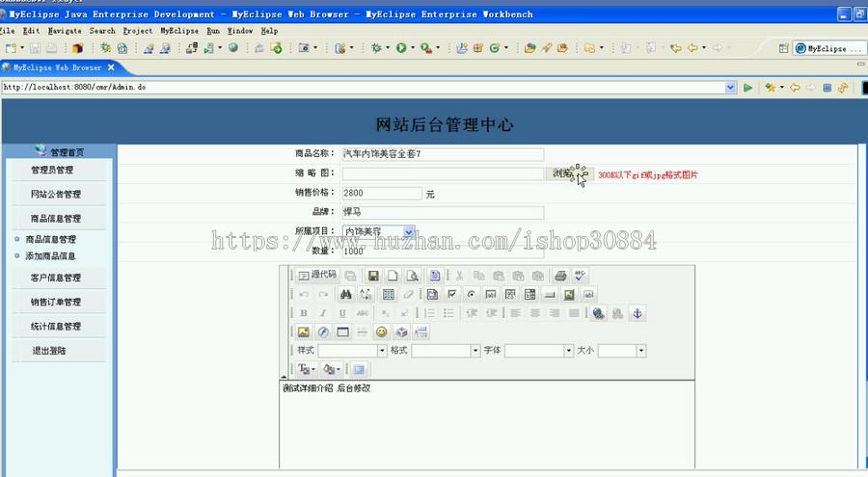Image resolution: width=868 pixels, height=477 pixels.
Task: Click the Select All icon in the editor
Action: tap(389, 294)
